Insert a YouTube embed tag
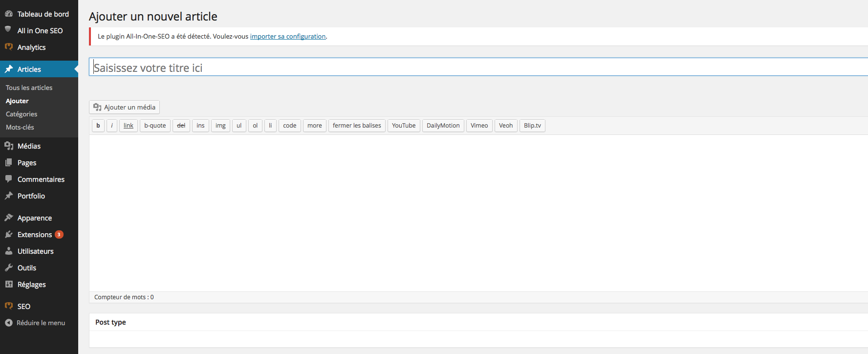This screenshot has width=868, height=354. pos(404,126)
